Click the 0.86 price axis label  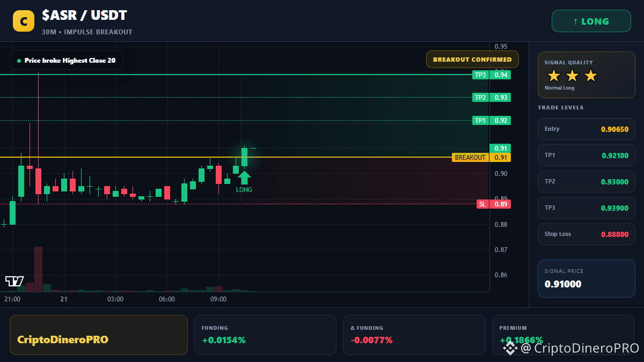501,275
